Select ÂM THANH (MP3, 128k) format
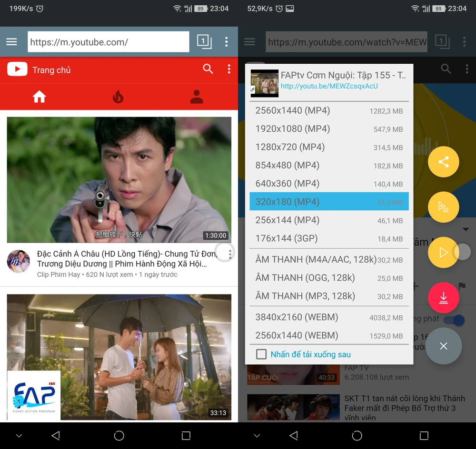 coord(328,296)
